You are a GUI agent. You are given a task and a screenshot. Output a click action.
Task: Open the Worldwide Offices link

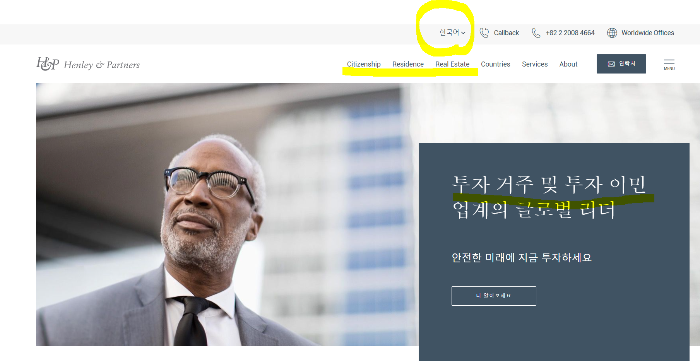(648, 33)
